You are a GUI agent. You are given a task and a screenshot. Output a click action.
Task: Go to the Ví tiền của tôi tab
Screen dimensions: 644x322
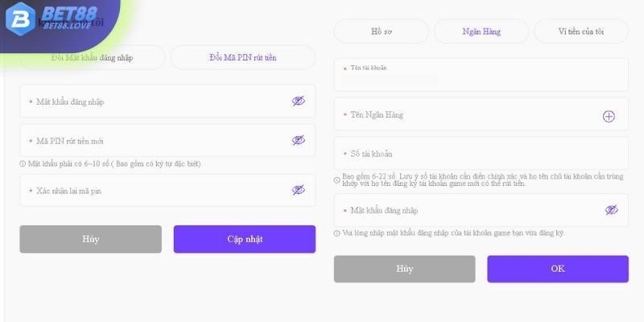click(581, 31)
